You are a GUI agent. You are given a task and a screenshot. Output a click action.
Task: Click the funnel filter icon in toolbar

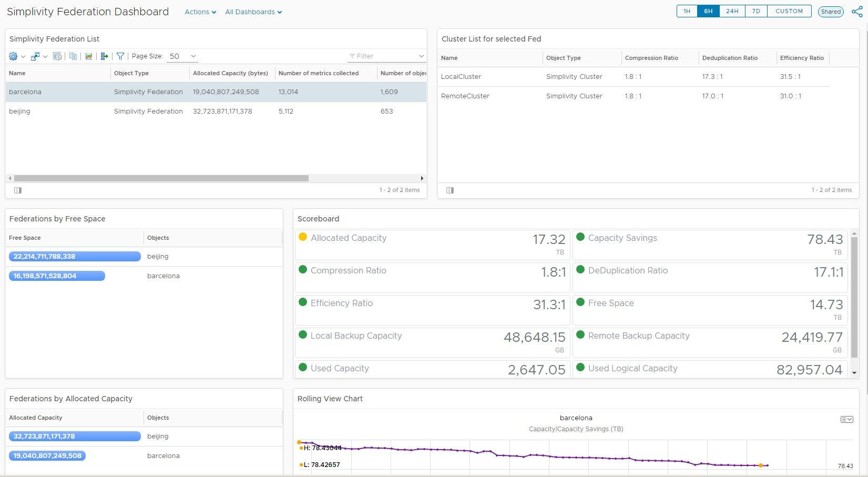(120, 56)
